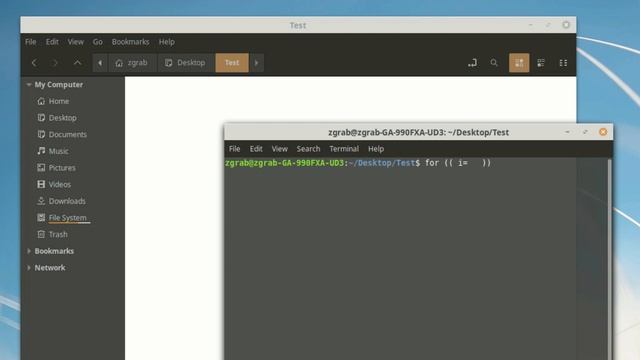
Task: Open terminal Search menu
Action: pos(308,149)
